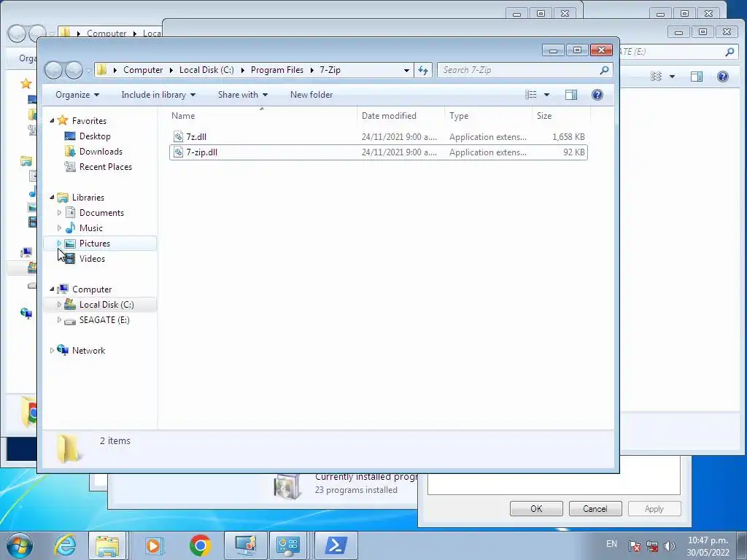
Task: Open view options dropdown arrow in toolbar
Action: [x=546, y=95]
